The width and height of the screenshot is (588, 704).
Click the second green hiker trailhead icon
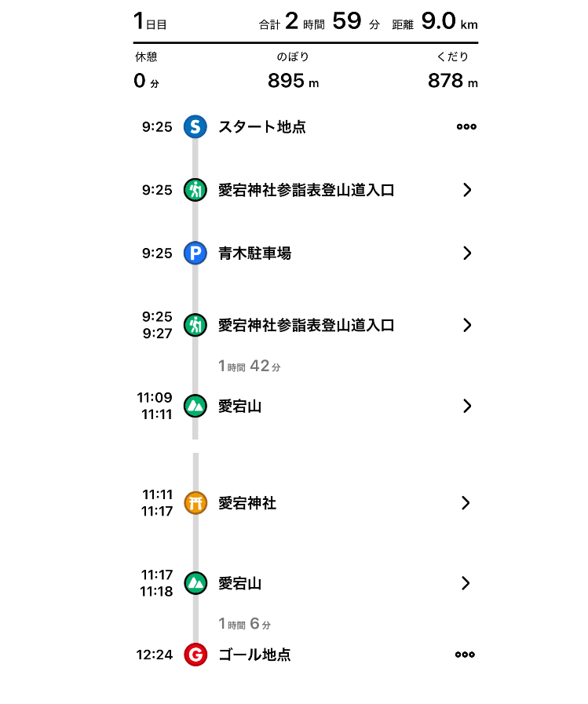click(x=195, y=325)
